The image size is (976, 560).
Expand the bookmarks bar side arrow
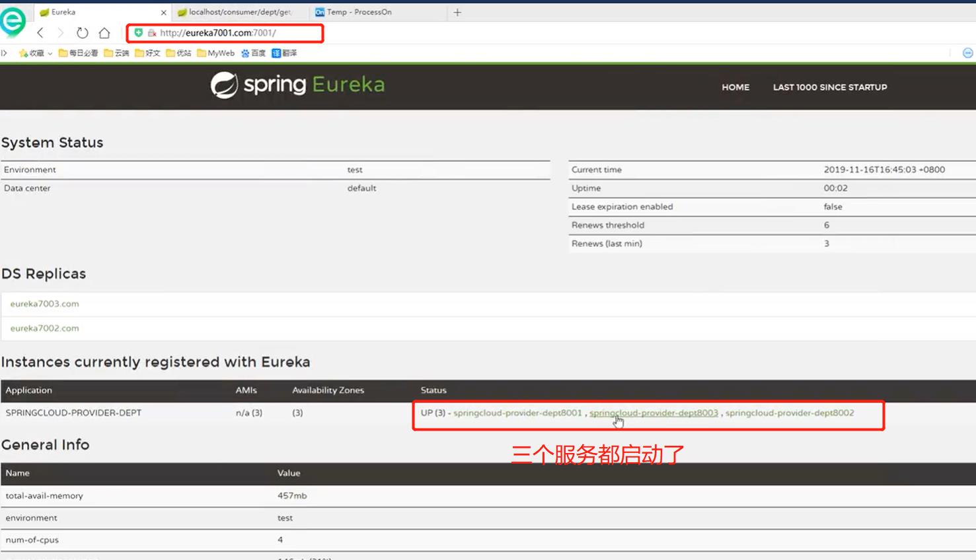pyautogui.click(x=4, y=53)
